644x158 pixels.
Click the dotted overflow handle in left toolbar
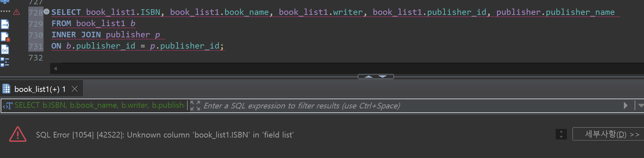click(5, 11)
